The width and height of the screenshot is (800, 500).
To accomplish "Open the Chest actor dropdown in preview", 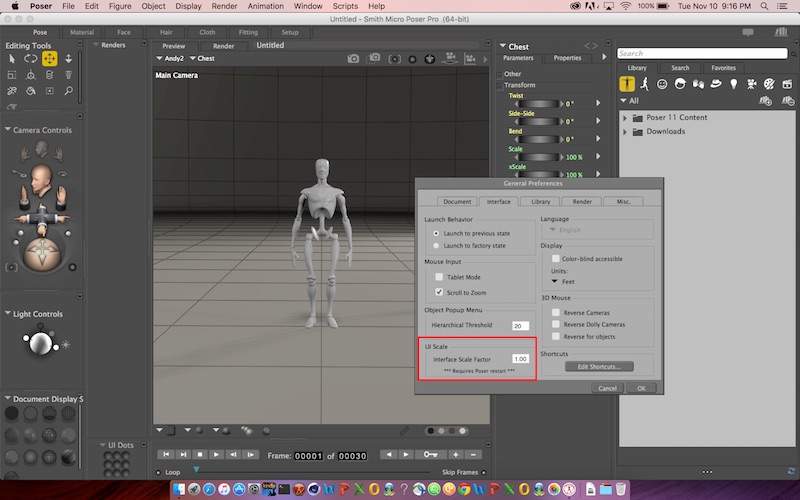I will (x=203, y=59).
